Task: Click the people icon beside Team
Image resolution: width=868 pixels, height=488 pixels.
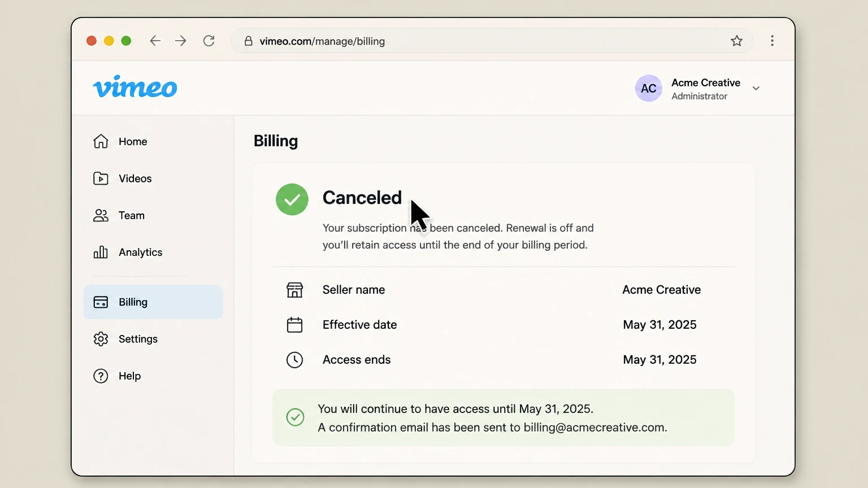Action: tap(101, 215)
